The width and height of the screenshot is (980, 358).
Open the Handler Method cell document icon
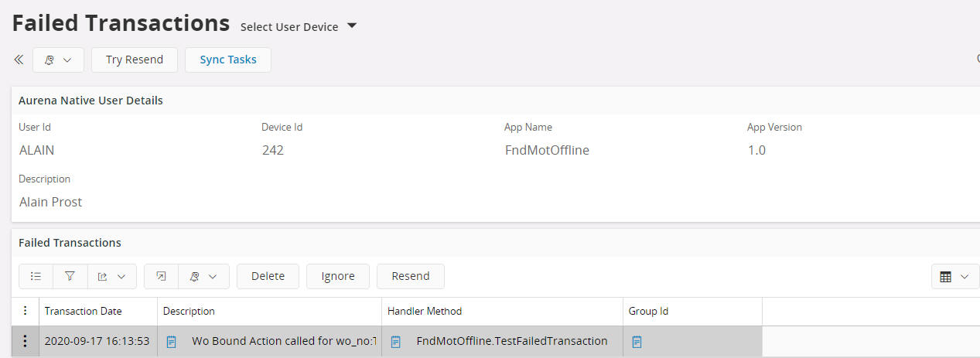click(396, 341)
